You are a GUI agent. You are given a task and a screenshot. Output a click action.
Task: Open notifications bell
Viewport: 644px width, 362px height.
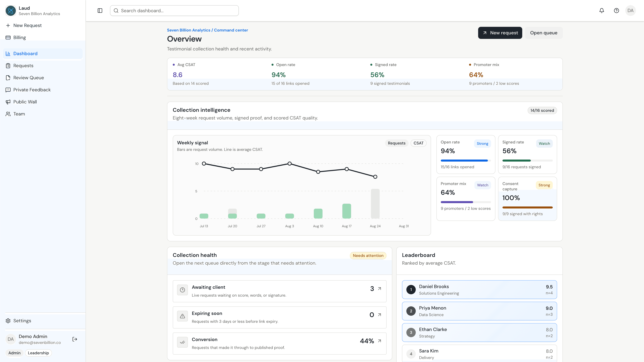tap(602, 11)
